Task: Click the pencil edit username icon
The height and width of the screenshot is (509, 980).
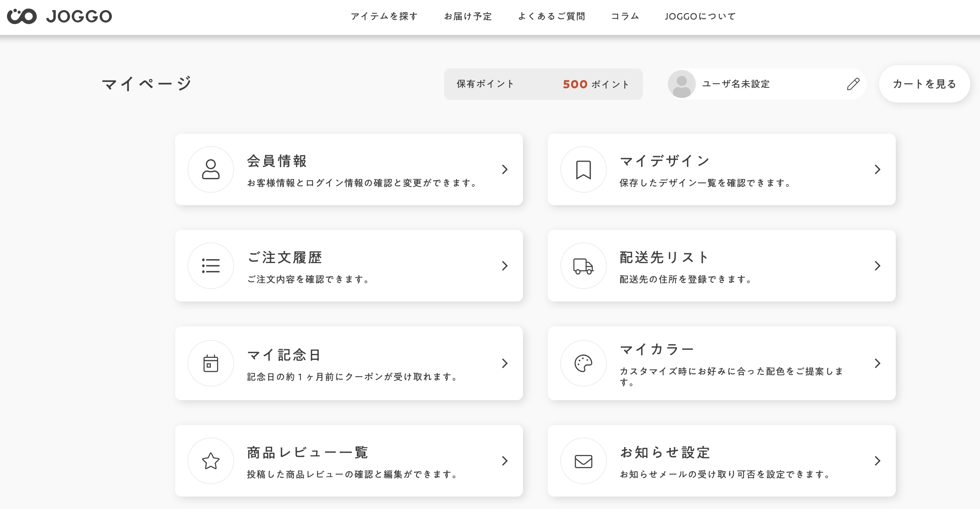Action: (853, 84)
